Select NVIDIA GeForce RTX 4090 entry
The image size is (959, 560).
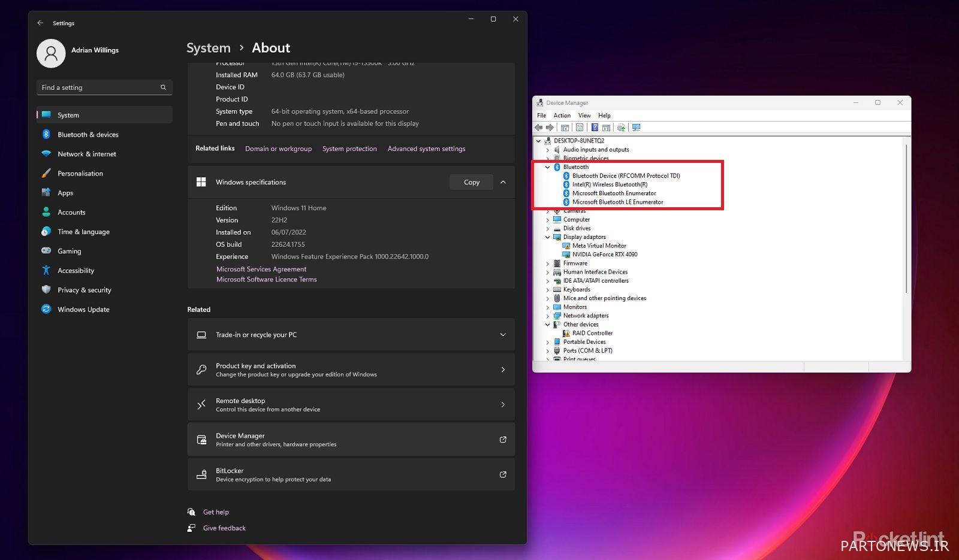pyautogui.click(x=605, y=255)
